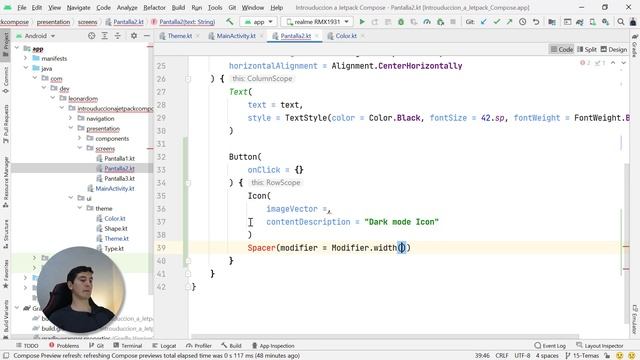Open the Refactor menu

(x=154, y=7)
